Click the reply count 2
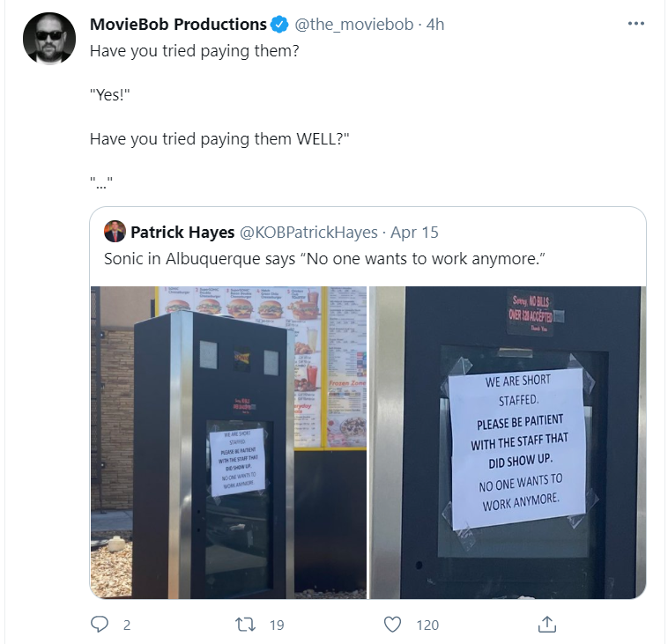 [127, 625]
